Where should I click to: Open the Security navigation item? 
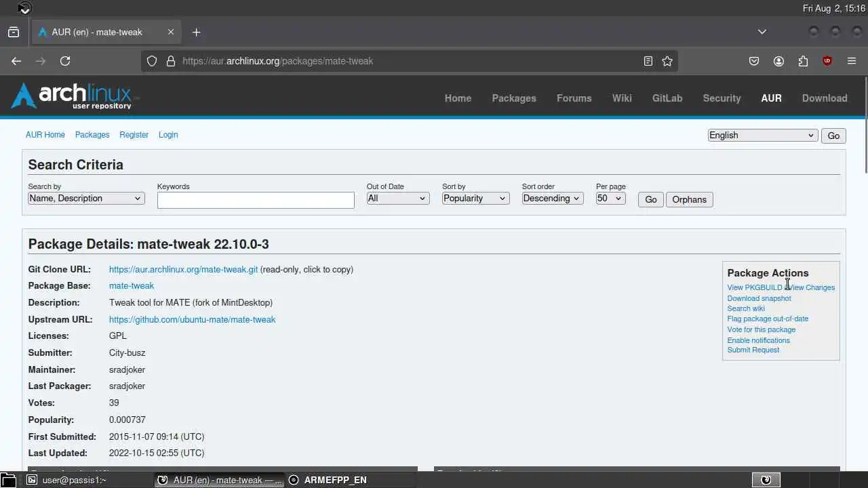click(x=722, y=98)
